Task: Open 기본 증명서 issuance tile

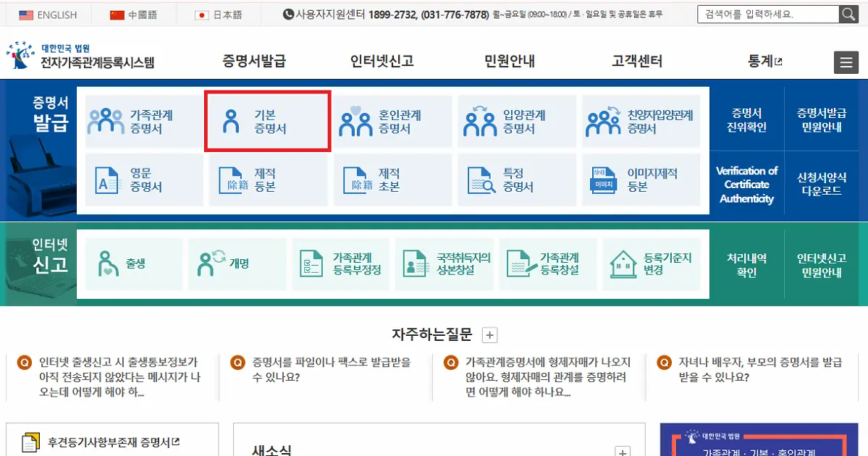Action: pyautogui.click(x=268, y=122)
